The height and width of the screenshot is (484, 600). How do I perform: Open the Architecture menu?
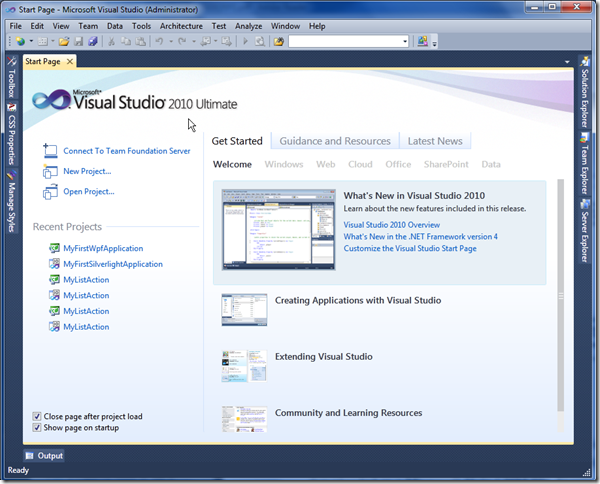181,26
